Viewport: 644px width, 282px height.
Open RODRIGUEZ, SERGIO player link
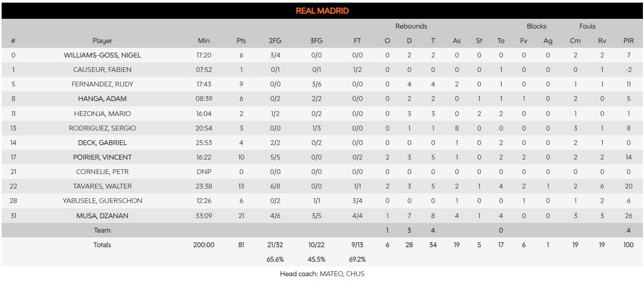[102, 128]
